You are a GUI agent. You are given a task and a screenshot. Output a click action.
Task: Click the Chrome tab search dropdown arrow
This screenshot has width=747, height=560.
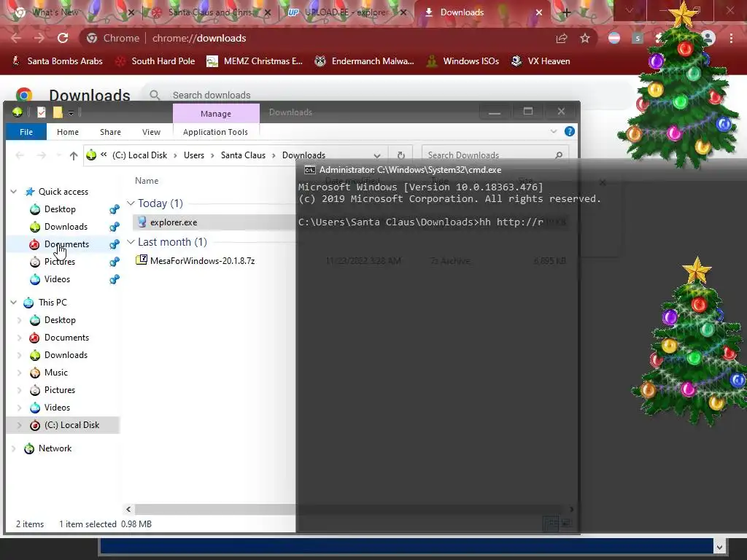point(630,10)
